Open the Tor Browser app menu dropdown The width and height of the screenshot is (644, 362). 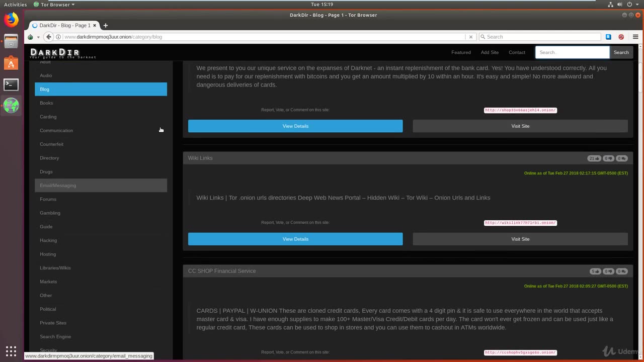tap(54, 5)
